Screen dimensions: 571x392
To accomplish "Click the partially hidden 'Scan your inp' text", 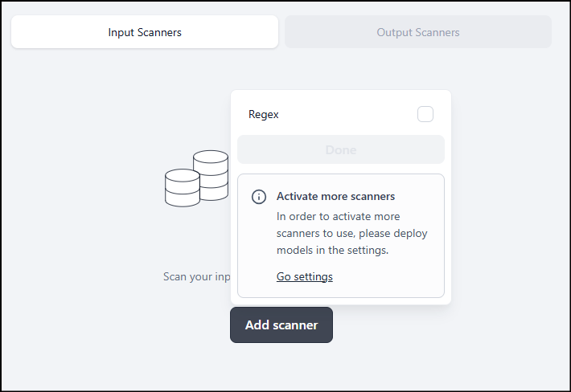I will [x=197, y=277].
